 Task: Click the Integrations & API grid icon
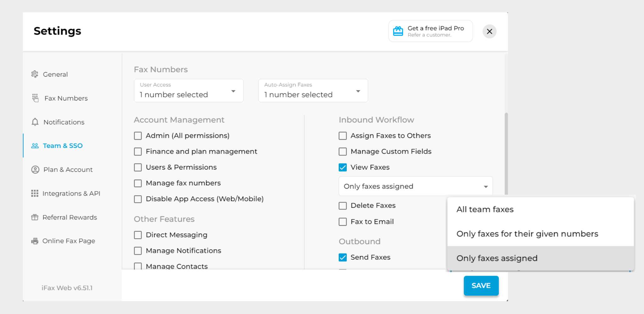click(x=35, y=193)
